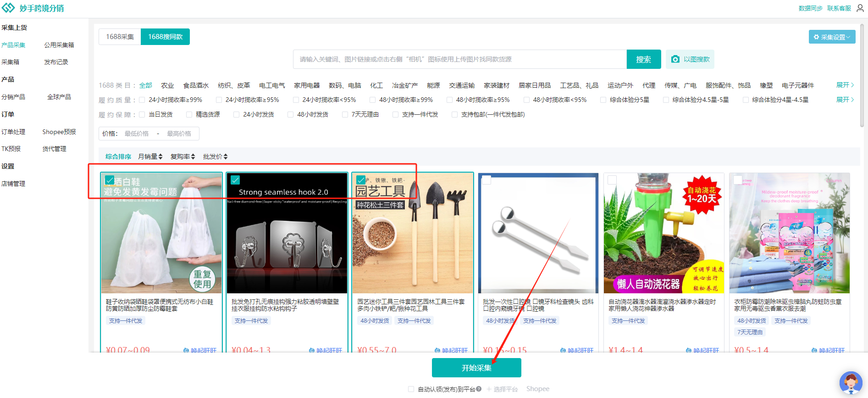The image size is (868, 398).
Task: Uncheck the garden tools three-piece product
Action: [x=361, y=180]
